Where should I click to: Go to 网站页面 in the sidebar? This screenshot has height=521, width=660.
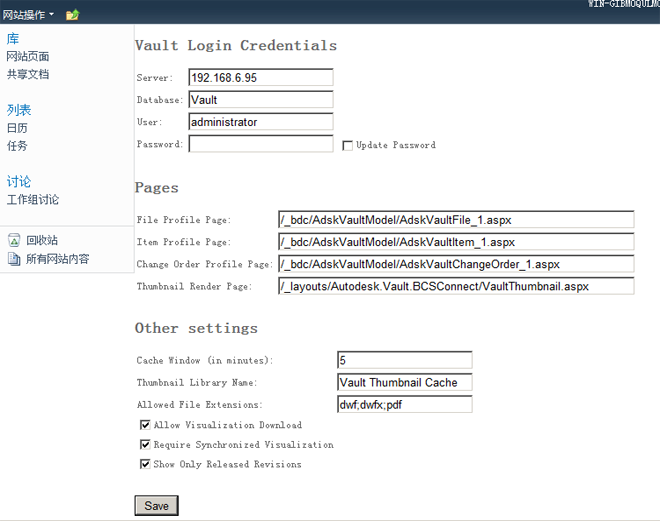pos(28,56)
